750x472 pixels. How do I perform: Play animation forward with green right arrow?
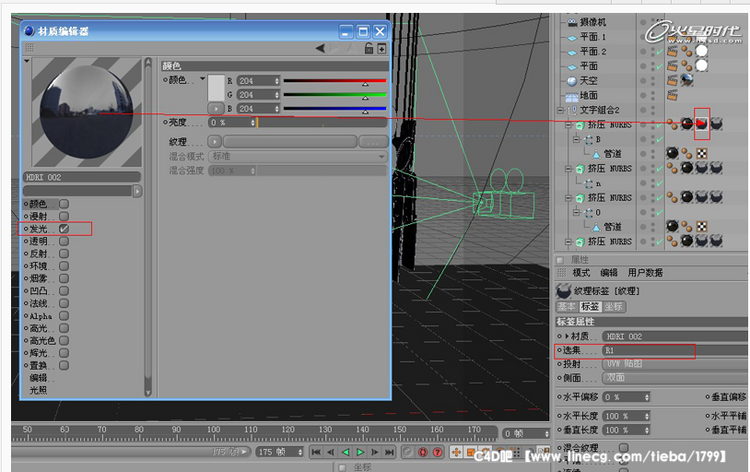[x=360, y=451]
